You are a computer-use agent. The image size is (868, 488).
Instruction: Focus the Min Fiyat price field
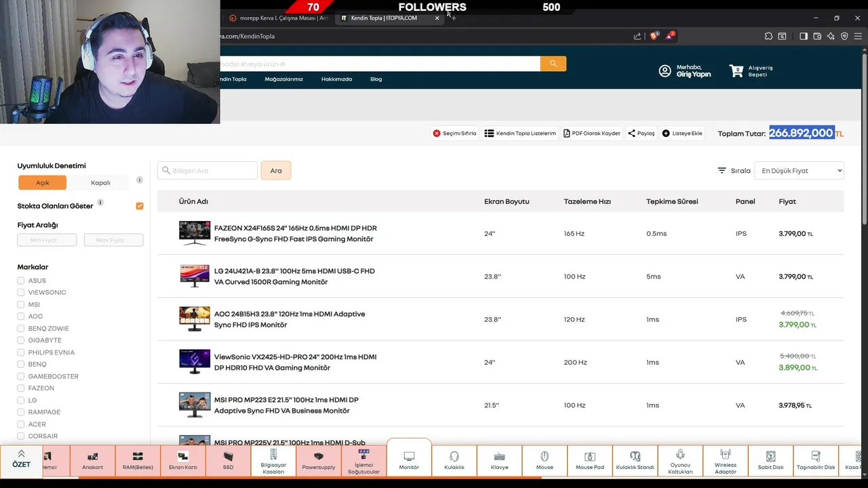point(47,240)
